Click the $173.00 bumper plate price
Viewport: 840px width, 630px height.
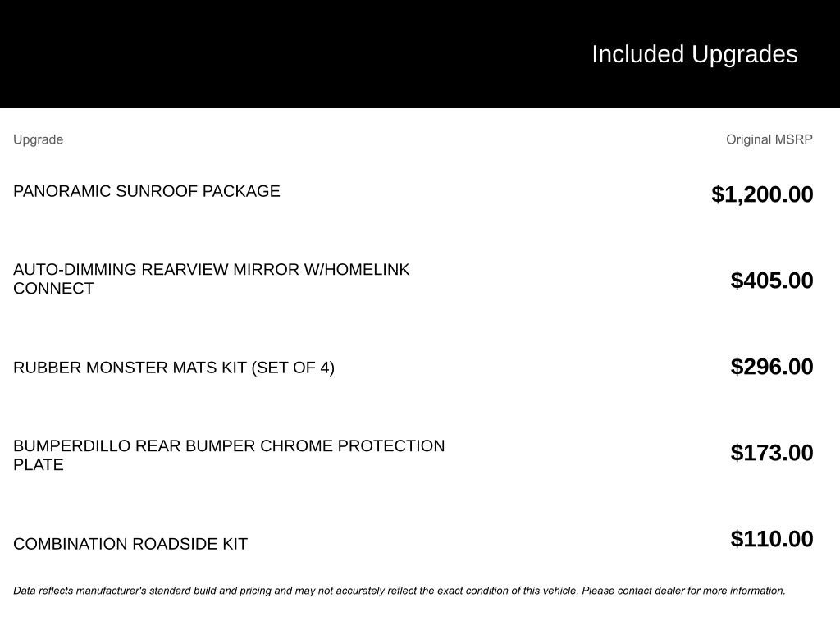(772, 453)
